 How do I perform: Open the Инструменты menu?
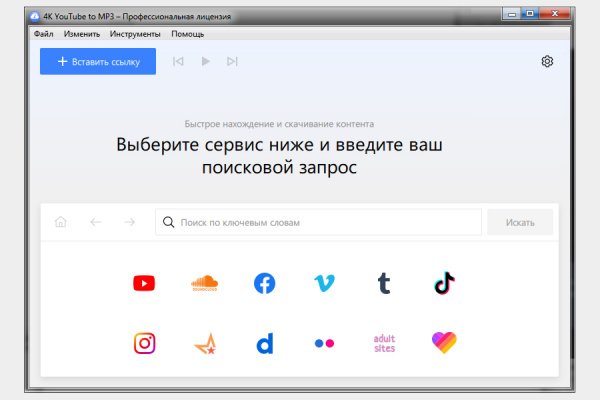(135, 34)
